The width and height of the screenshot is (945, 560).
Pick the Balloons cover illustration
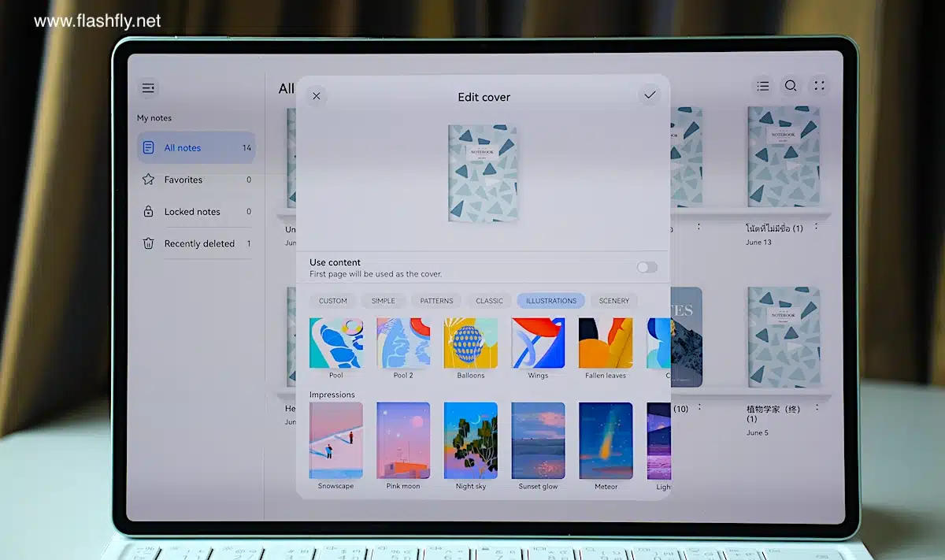pyautogui.click(x=471, y=343)
